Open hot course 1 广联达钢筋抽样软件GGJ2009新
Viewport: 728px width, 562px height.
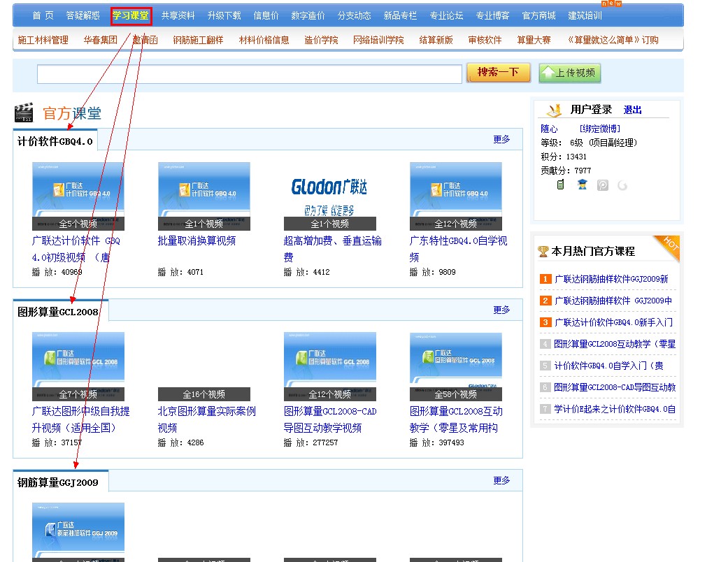[x=611, y=279]
